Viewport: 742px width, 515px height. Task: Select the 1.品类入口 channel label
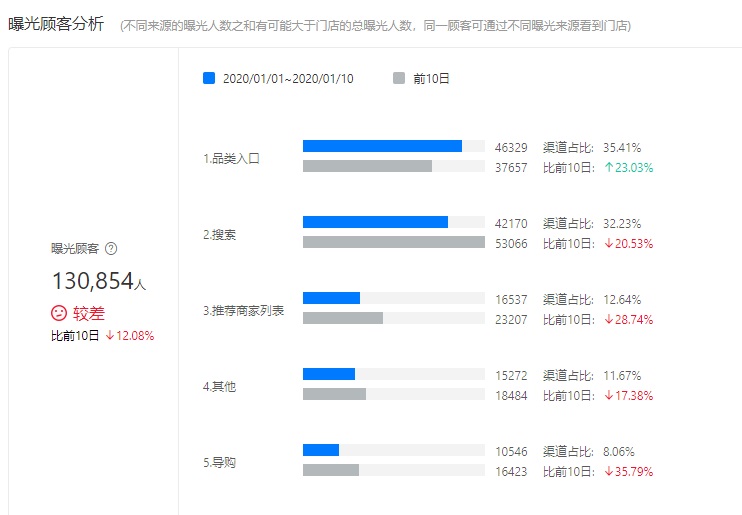(x=231, y=158)
